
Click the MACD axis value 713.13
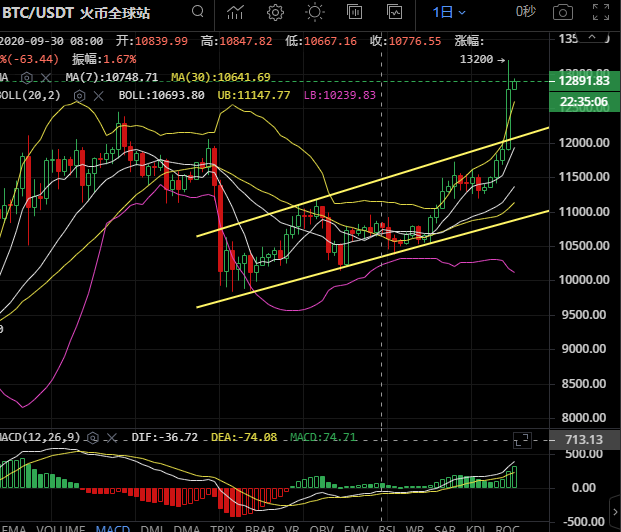coord(584,440)
